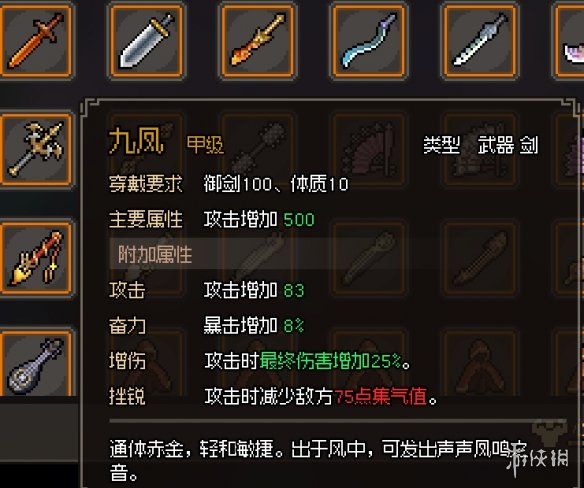
Task: Choose the red-tasseled golden sword icon
Action: [x=36, y=258]
